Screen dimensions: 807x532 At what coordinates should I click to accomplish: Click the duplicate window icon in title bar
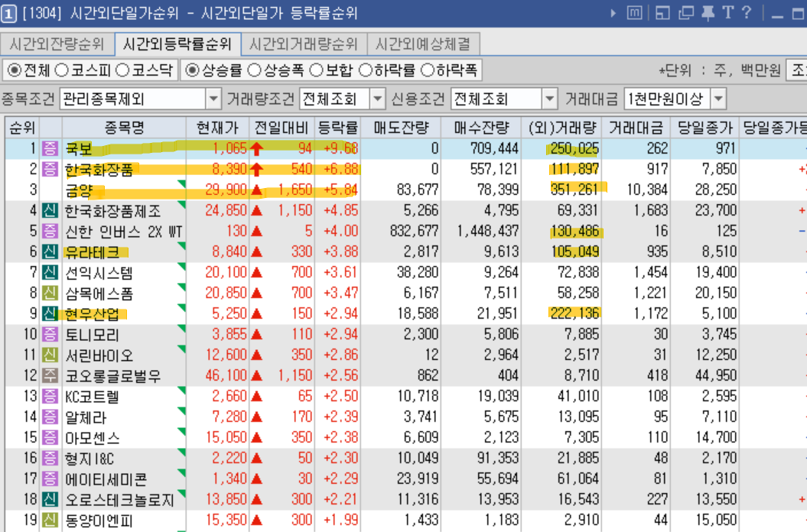click(x=685, y=13)
